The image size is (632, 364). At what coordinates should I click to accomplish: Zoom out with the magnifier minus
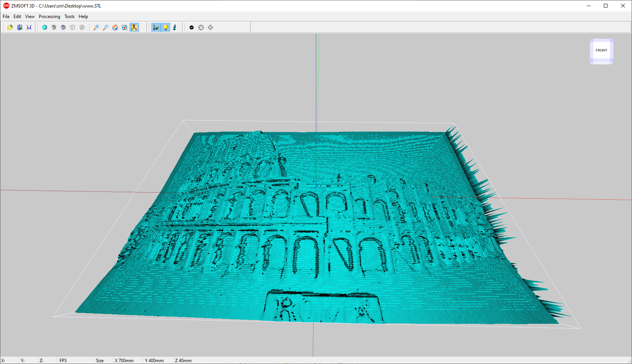click(x=106, y=27)
